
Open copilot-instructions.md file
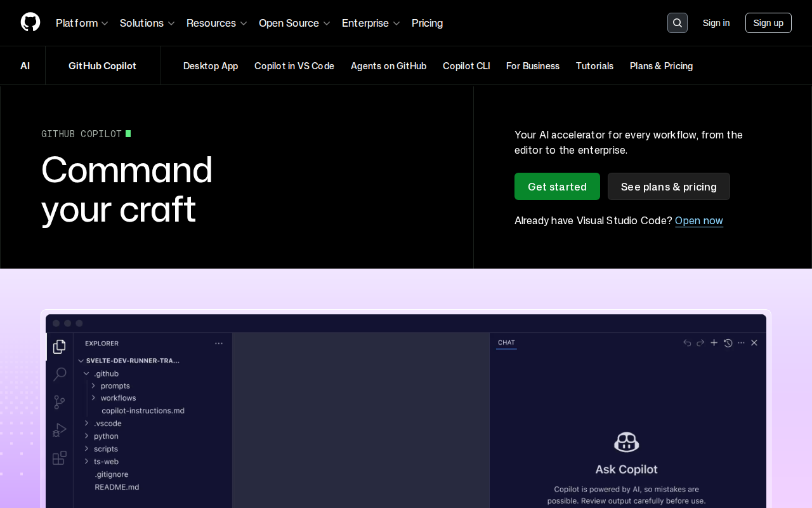[x=143, y=411]
